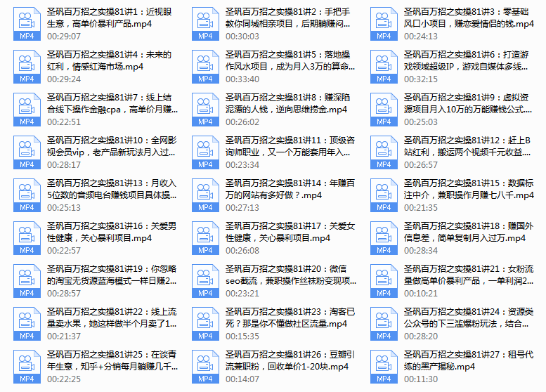
Task: Click the video file icon for 81讲9 虚拟资源
Action: (x=384, y=110)
